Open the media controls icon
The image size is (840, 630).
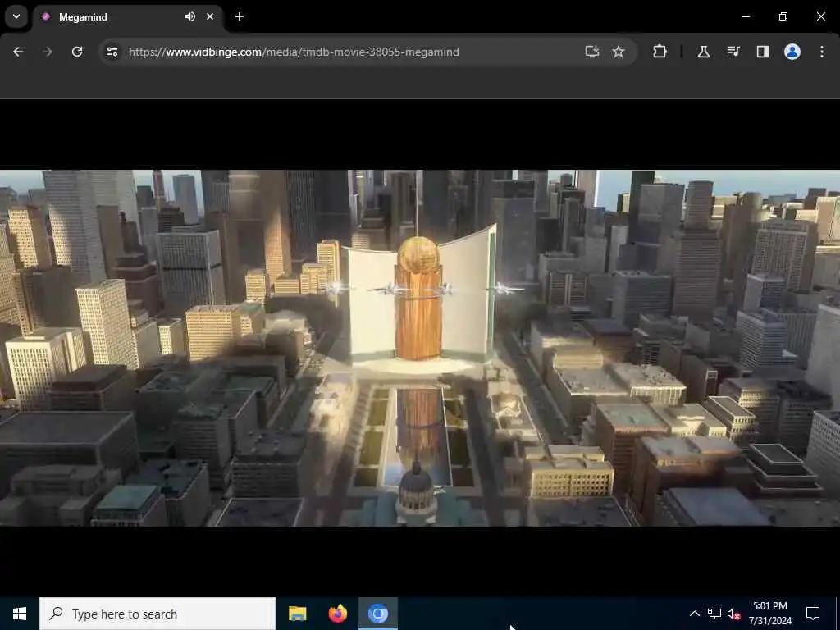pos(733,52)
